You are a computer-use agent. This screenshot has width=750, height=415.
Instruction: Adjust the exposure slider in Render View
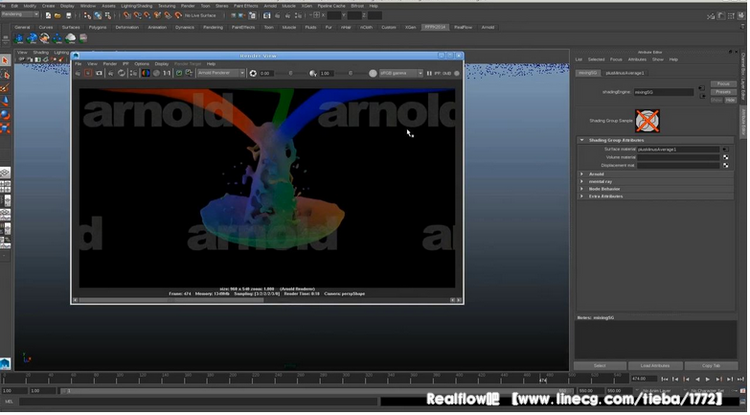coord(290,73)
